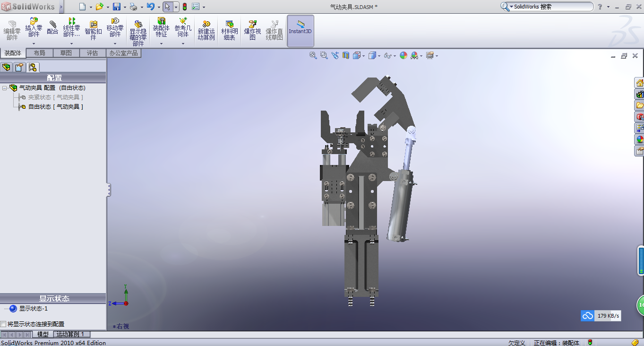This screenshot has height=346, width=644.
Task: Switch to 布局 tab
Action: [x=40, y=53]
